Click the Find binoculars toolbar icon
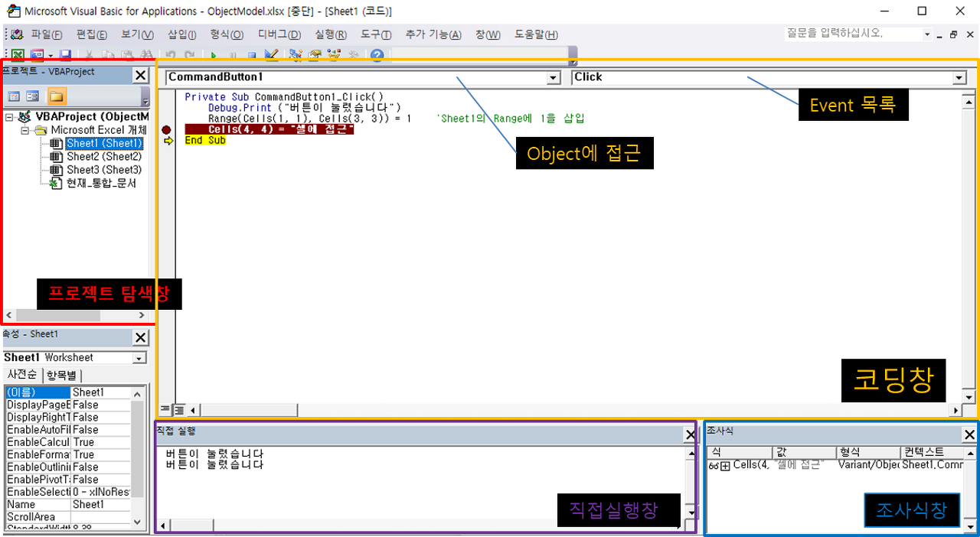The height and width of the screenshot is (537, 980). tap(145, 55)
